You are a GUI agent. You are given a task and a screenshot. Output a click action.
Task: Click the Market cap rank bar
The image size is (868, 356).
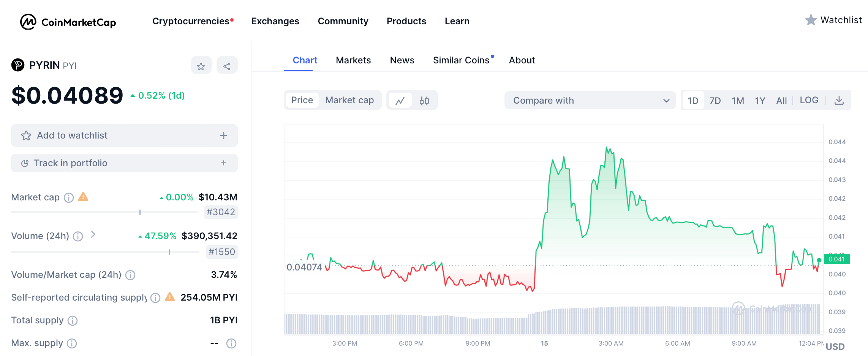pos(104,212)
